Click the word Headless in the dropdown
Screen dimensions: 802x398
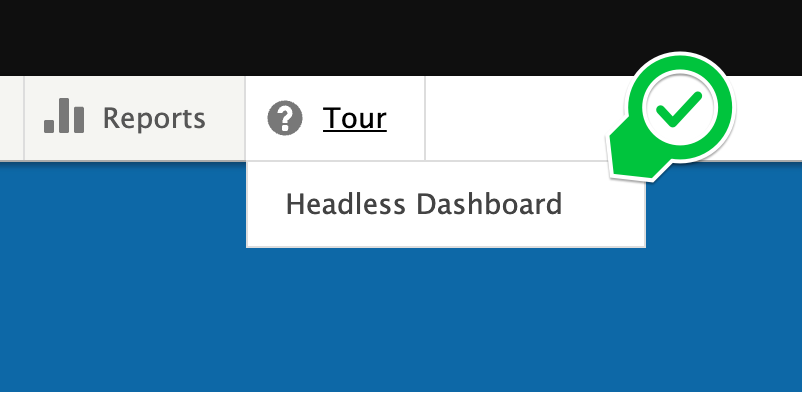click(345, 204)
